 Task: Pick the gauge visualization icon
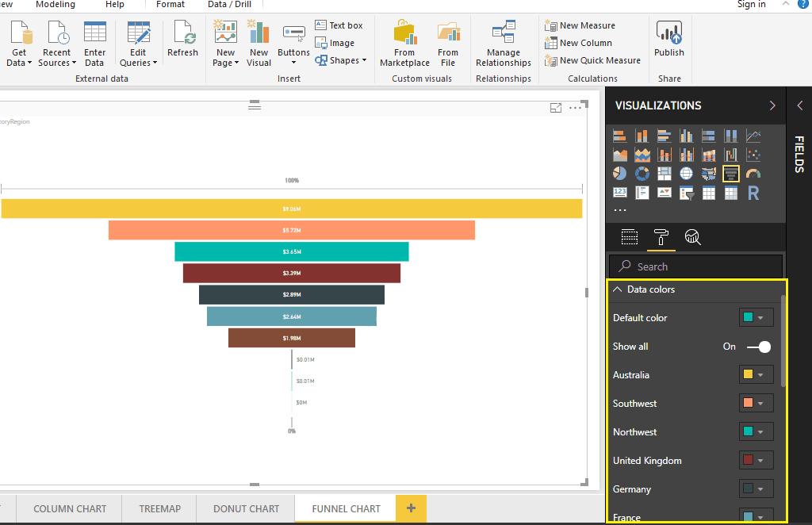(x=753, y=174)
